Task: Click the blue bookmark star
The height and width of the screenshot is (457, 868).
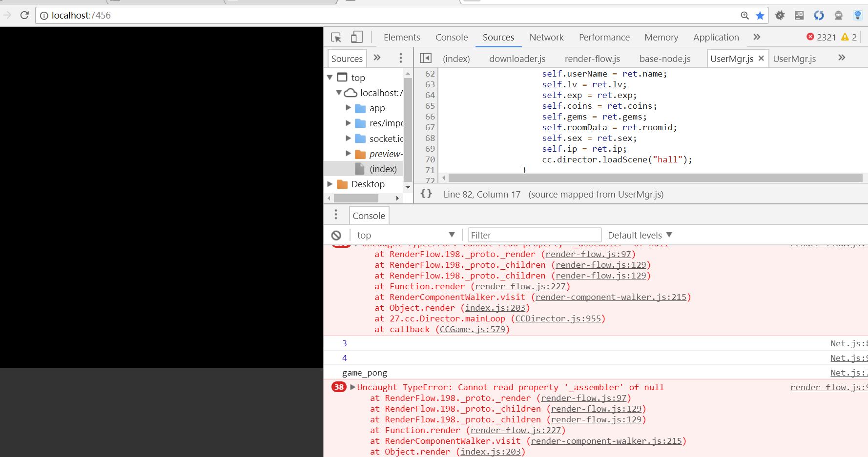Action: click(760, 16)
